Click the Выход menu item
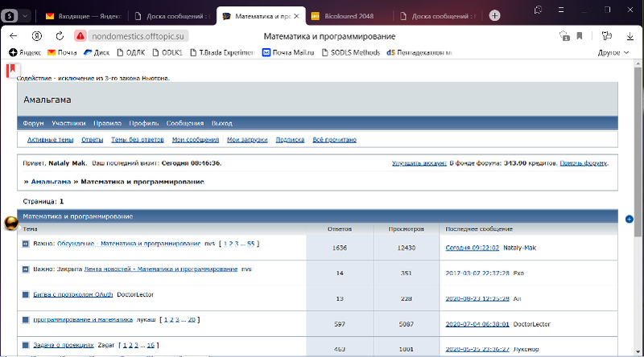Image resolution: width=644 pixels, height=357 pixels. tap(222, 123)
